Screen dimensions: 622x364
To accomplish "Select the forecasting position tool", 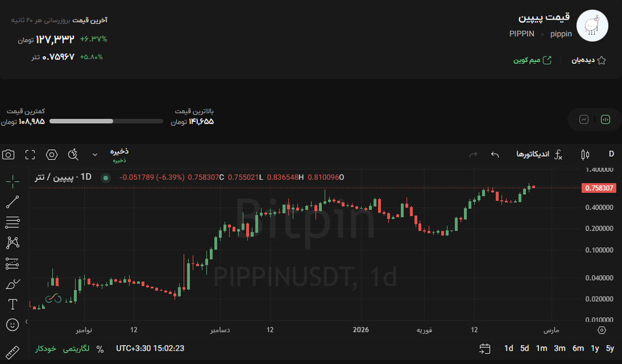I will (x=13, y=264).
